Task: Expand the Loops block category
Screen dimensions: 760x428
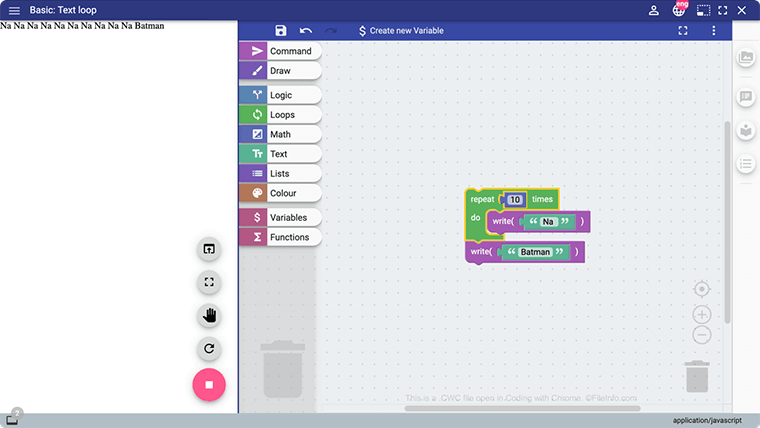Action: (x=281, y=115)
